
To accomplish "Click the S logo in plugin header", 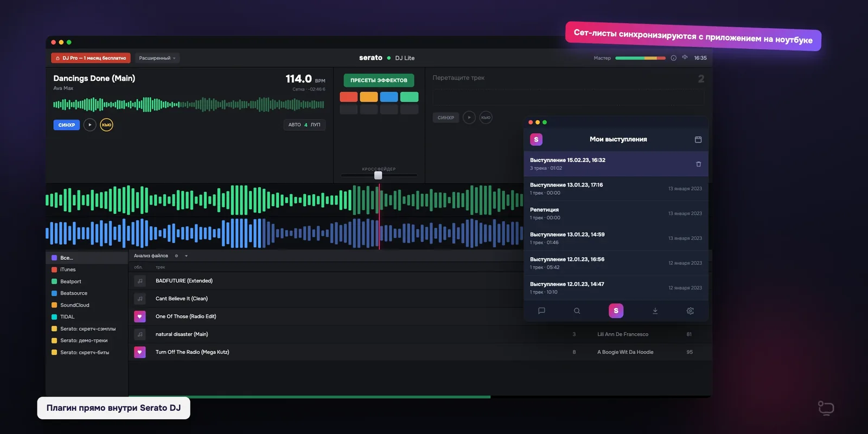I will click(x=536, y=139).
